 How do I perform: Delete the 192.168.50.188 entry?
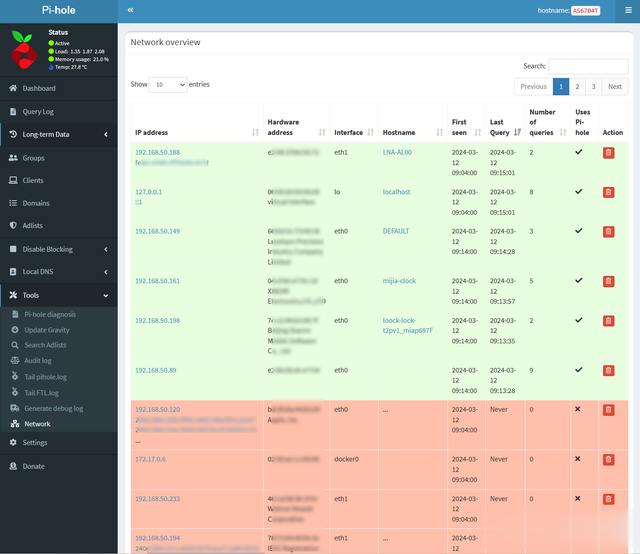(x=608, y=153)
